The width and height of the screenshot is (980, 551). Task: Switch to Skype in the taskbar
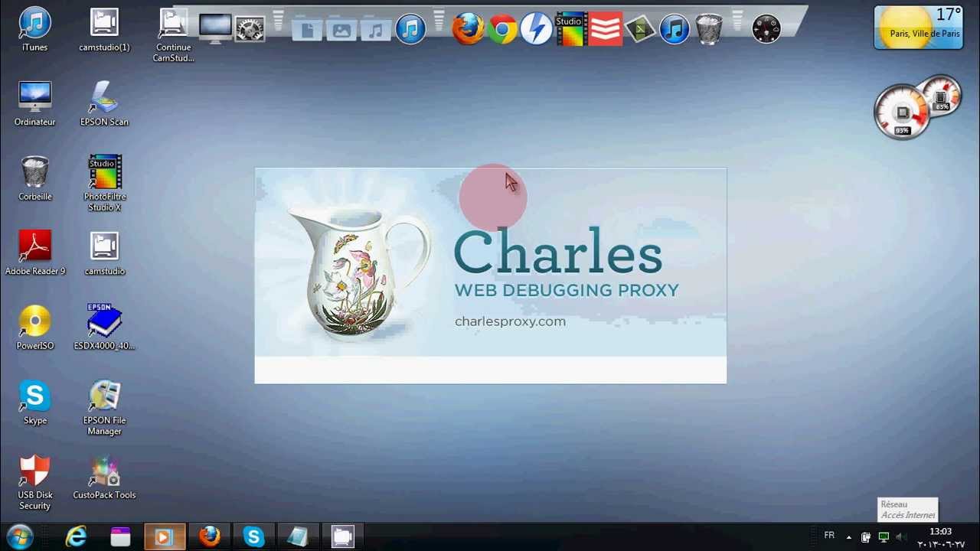253,537
